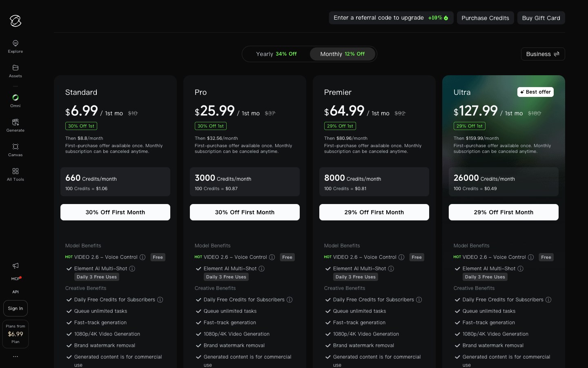The height and width of the screenshot is (368, 588).
Task: Click info icon for Standard Daily Free Credits
Action: [x=160, y=300]
